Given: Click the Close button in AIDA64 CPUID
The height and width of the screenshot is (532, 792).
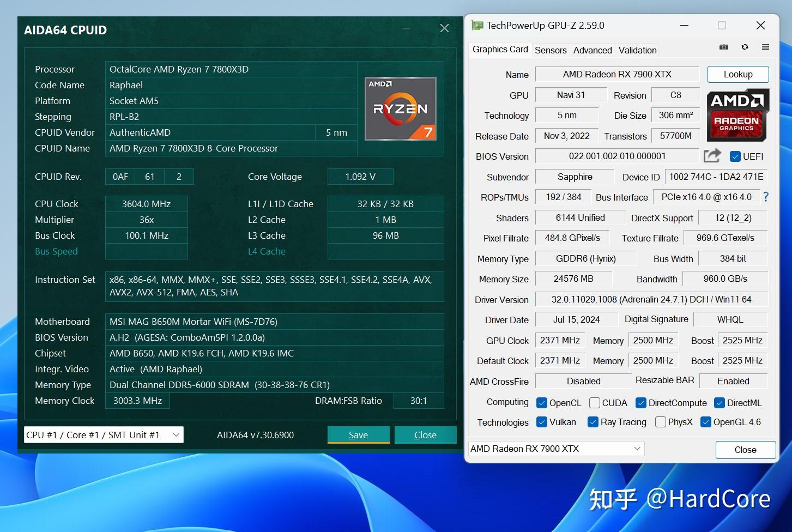Looking at the screenshot, I should click(x=425, y=435).
